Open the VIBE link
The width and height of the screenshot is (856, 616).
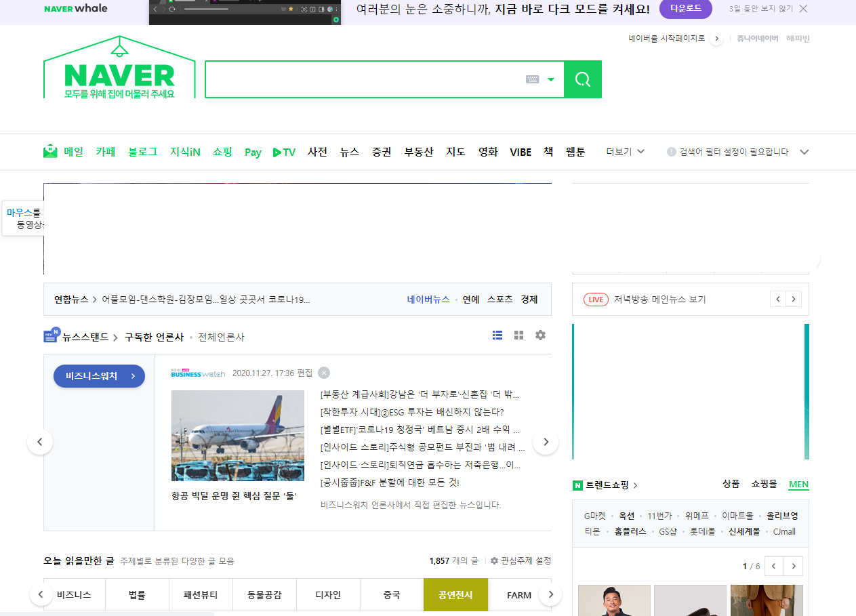(x=521, y=152)
